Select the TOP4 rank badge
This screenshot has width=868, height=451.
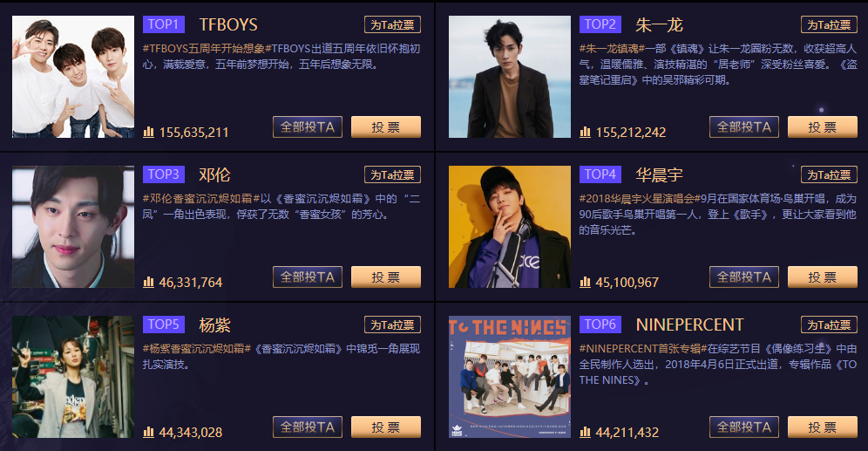coord(600,174)
